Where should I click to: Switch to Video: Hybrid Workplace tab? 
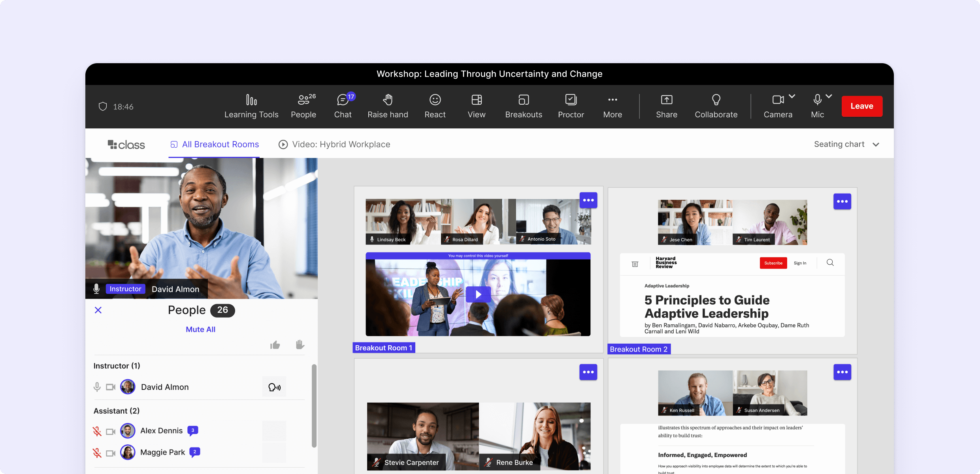click(x=334, y=145)
